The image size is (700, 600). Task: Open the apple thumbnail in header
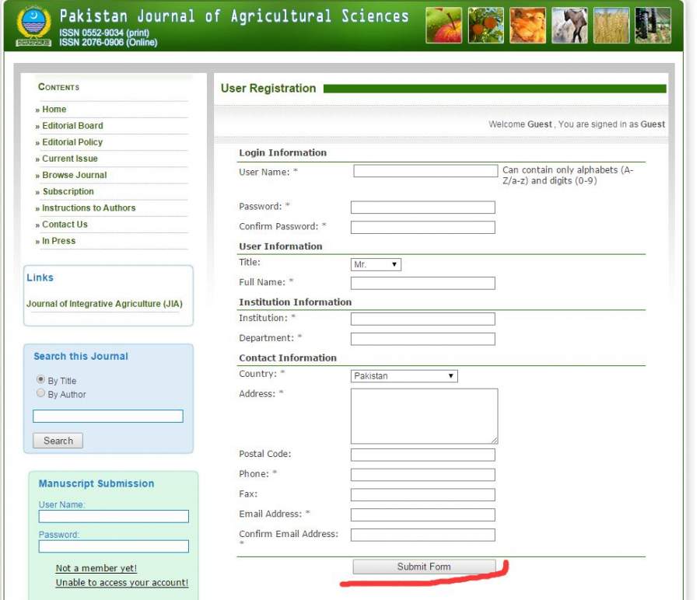444,26
